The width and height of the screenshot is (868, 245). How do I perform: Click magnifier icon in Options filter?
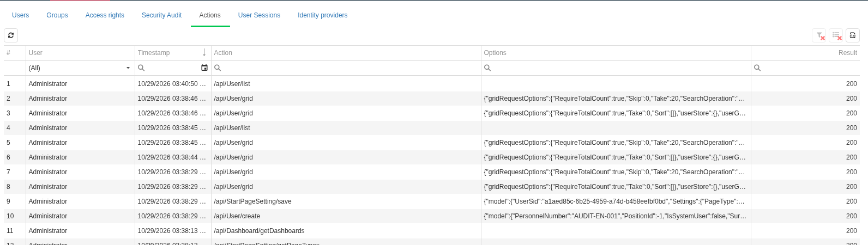point(487,68)
